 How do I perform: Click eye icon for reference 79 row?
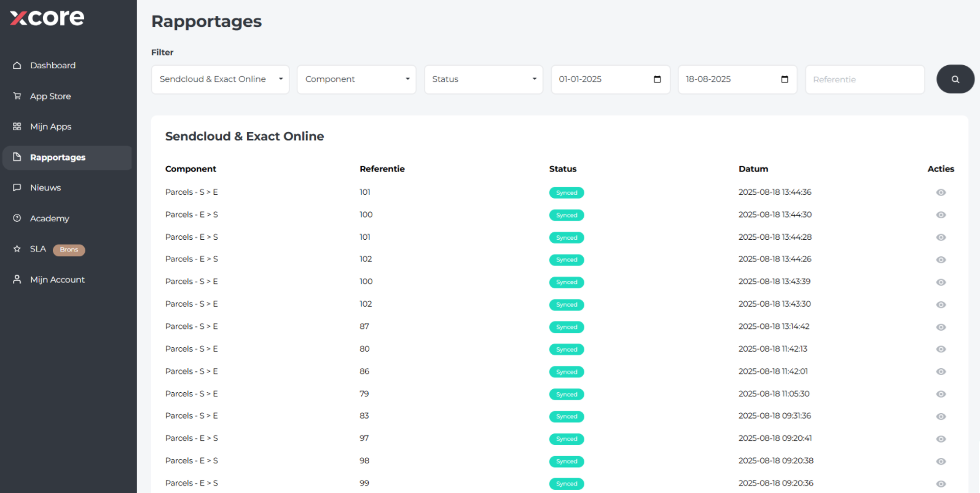pos(941,394)
